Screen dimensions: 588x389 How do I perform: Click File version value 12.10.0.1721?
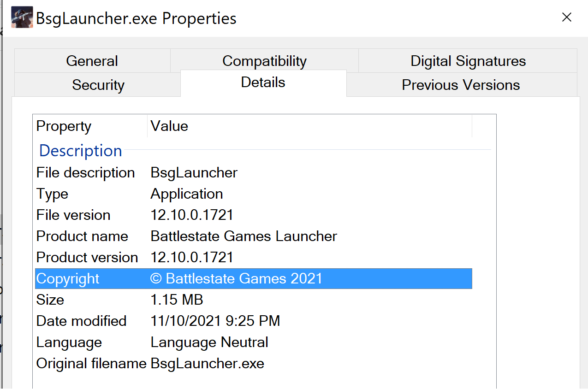tap(192, 215)
